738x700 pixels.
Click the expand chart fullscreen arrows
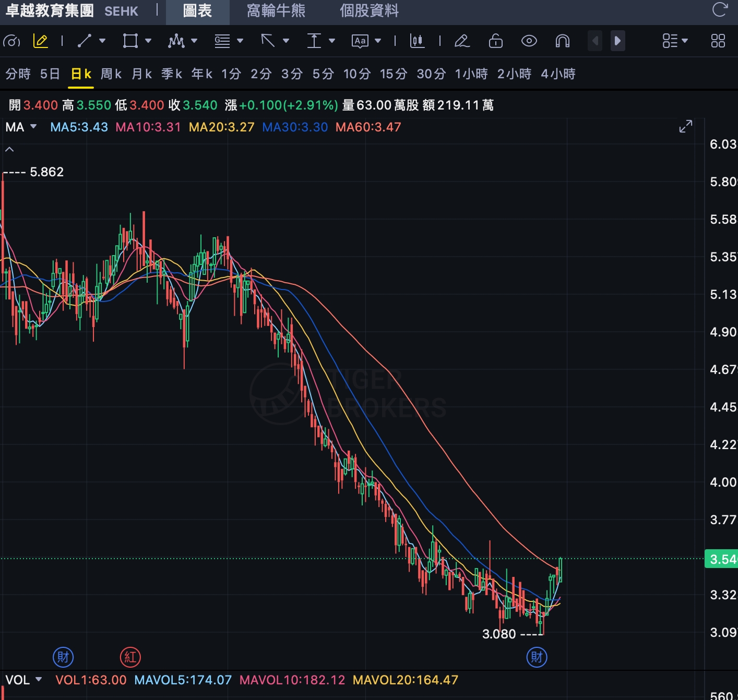click(685, 126)
